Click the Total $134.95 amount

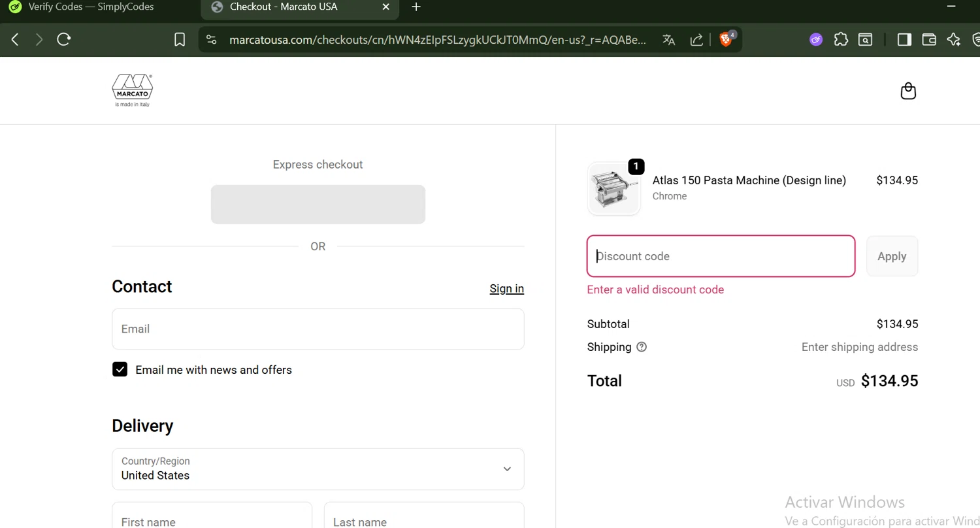[890, 381]
